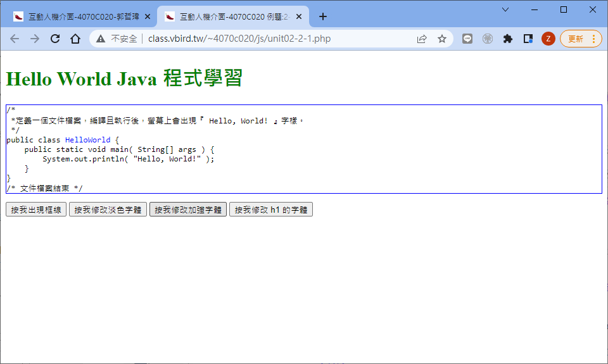608x364 pixels.
Task: Click the browser back arrow
Action: tap(15, 39)
